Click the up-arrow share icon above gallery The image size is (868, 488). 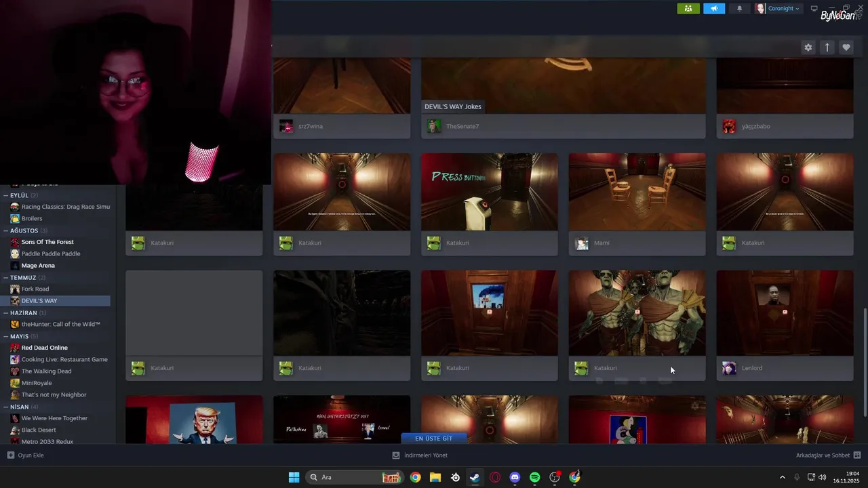point(827,47)
